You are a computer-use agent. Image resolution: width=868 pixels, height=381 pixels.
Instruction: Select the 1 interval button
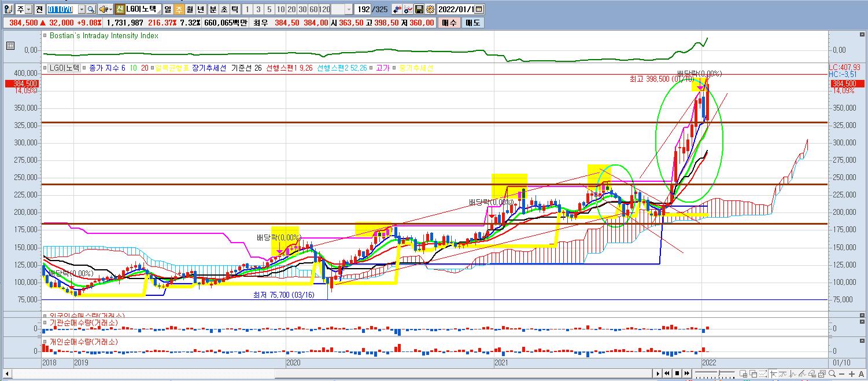point(248,9)
